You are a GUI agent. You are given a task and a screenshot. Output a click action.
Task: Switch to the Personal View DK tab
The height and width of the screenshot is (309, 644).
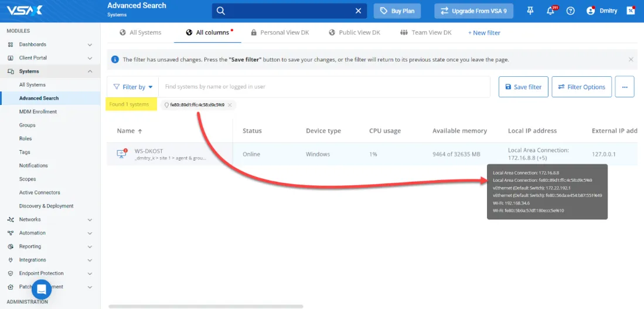(280, 33)
